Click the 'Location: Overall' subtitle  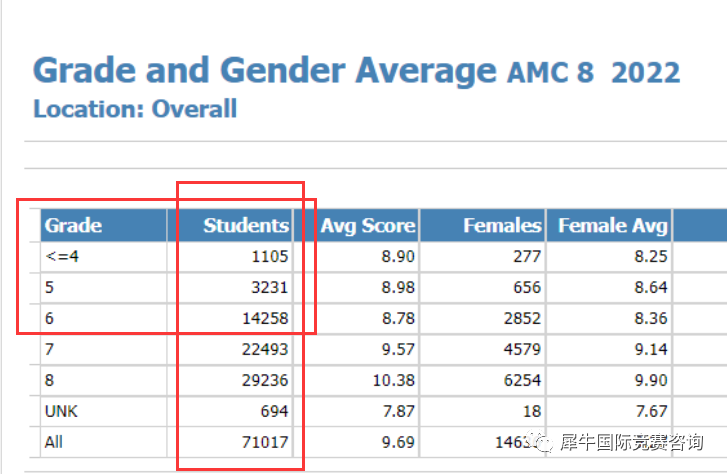click(135, 109)
